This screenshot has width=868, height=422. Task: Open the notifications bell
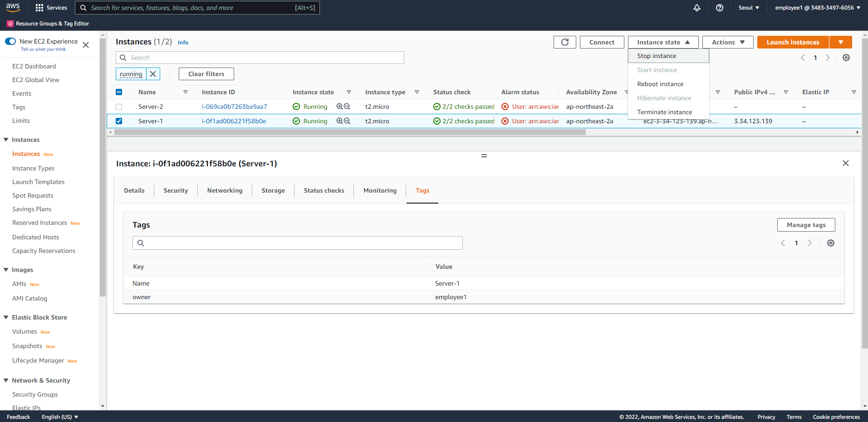697,8
